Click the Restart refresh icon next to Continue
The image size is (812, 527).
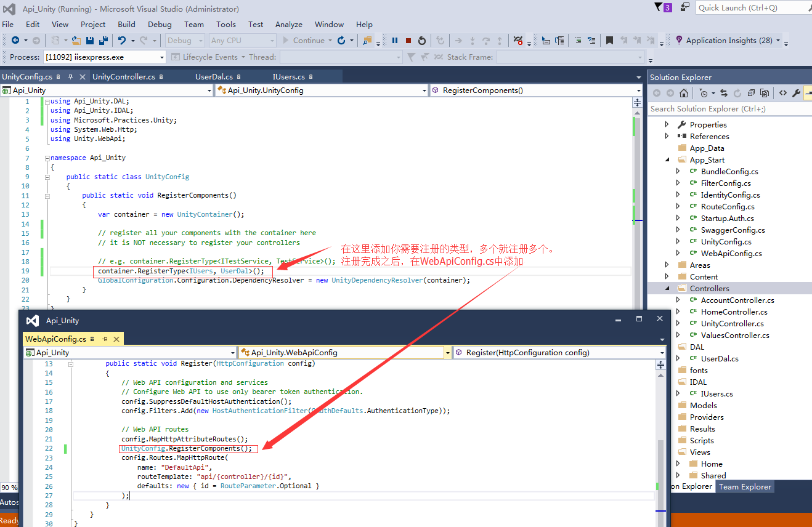(x=341, y=41)
